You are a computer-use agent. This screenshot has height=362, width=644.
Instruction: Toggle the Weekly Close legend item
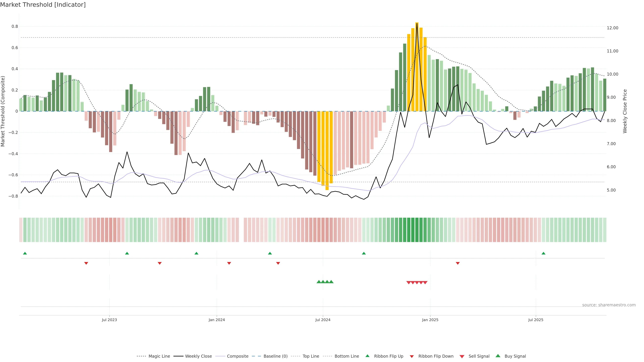[x=198, y=356]
